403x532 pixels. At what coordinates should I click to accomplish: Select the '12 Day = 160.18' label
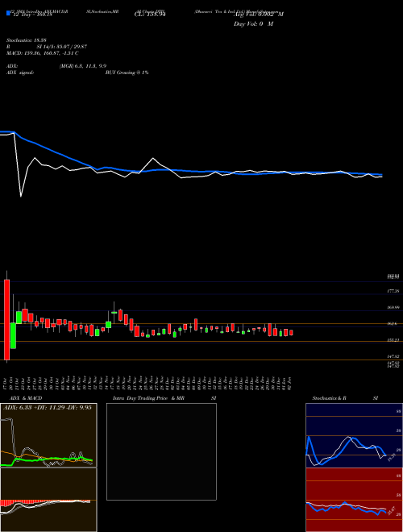click(x=31, y=15)
